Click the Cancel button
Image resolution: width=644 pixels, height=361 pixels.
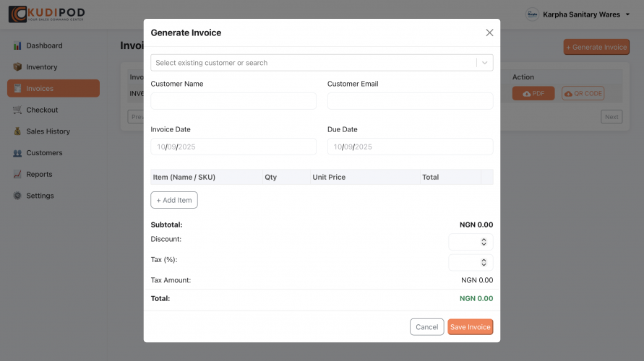tap(426, 327)
